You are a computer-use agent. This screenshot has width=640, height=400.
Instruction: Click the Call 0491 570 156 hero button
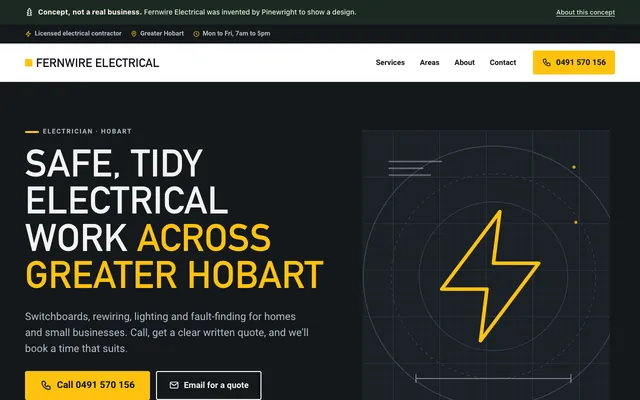tap(87, 385)
